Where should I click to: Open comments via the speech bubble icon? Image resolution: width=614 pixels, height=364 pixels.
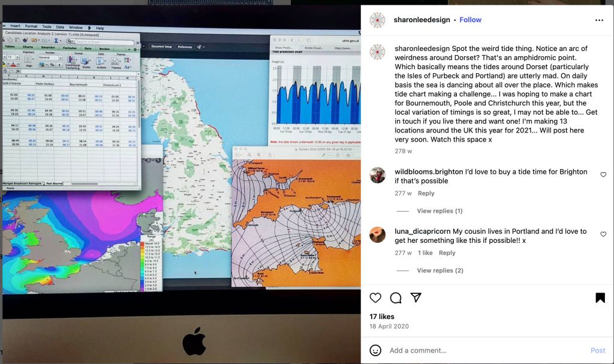point(396,298)
